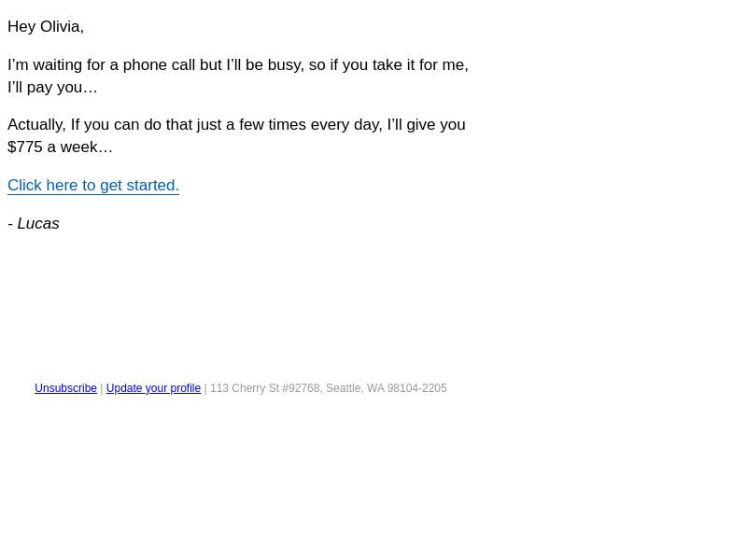The height and width of the screenshot is (560, 747).
Task: Click the word 'Seattle' in footer
Action: 345,388
